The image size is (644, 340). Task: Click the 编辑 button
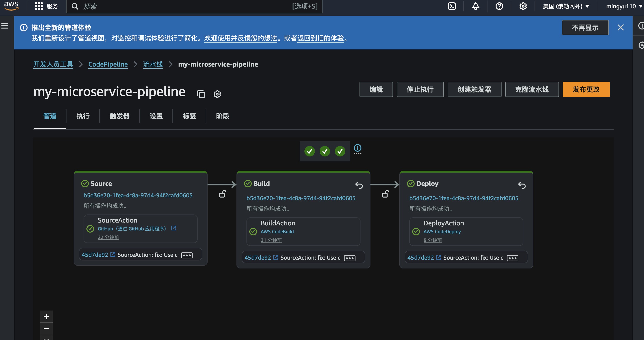tap(376, 89)
